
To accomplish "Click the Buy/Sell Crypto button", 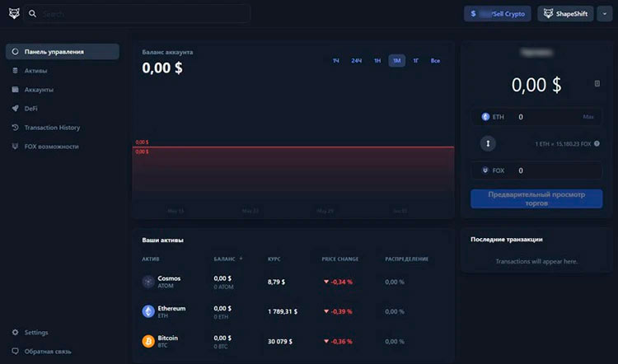I will pyautogui.click(x=497, y=14).
